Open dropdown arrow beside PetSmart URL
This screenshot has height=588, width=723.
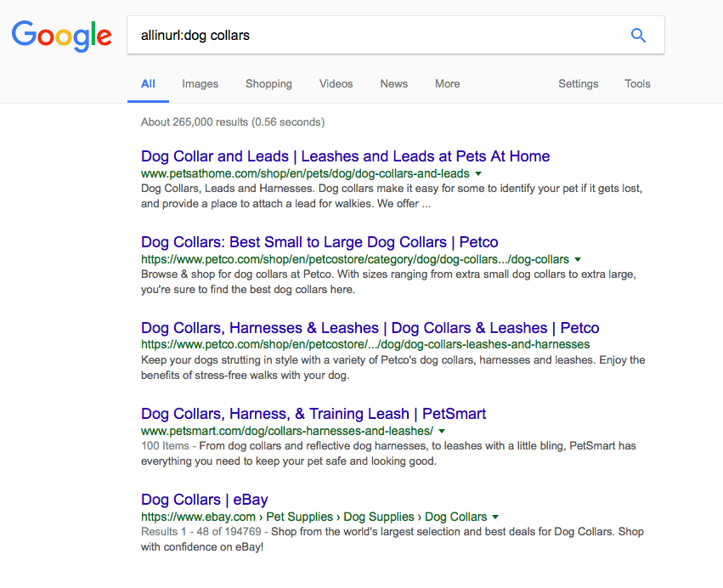pos(441,431)
